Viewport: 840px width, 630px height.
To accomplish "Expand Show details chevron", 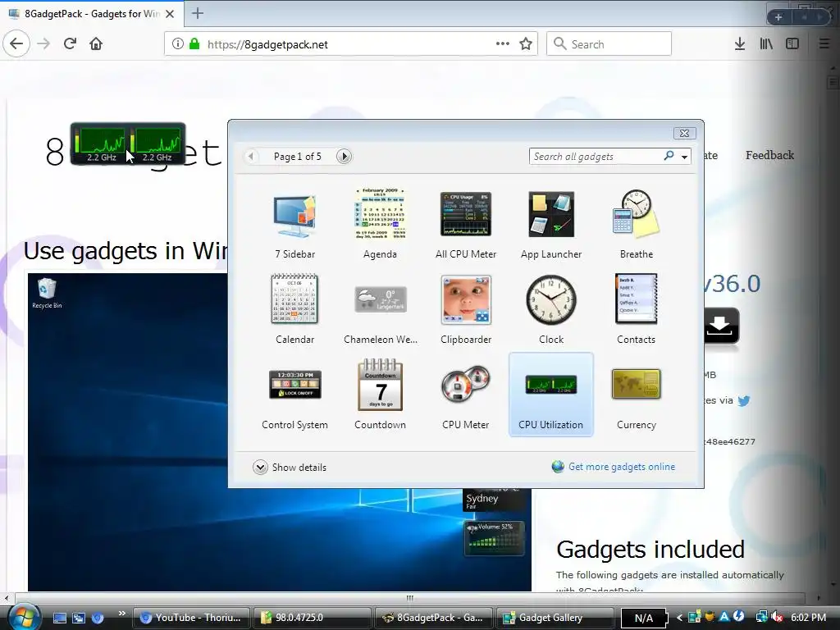I will 260,467.
